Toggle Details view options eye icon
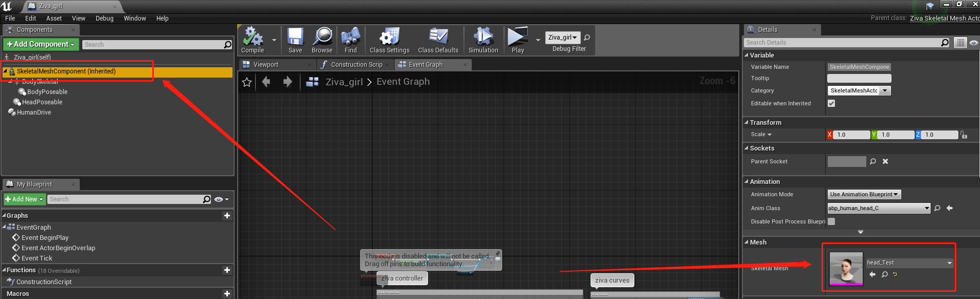Screen dimensions: 980x299 pyautogui.click(x=974, y=43)
